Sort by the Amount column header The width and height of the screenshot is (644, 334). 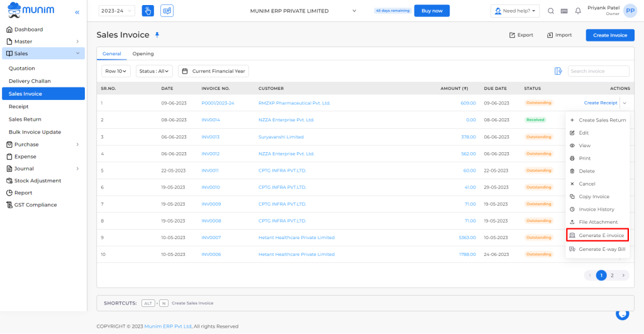pos(454,88)
